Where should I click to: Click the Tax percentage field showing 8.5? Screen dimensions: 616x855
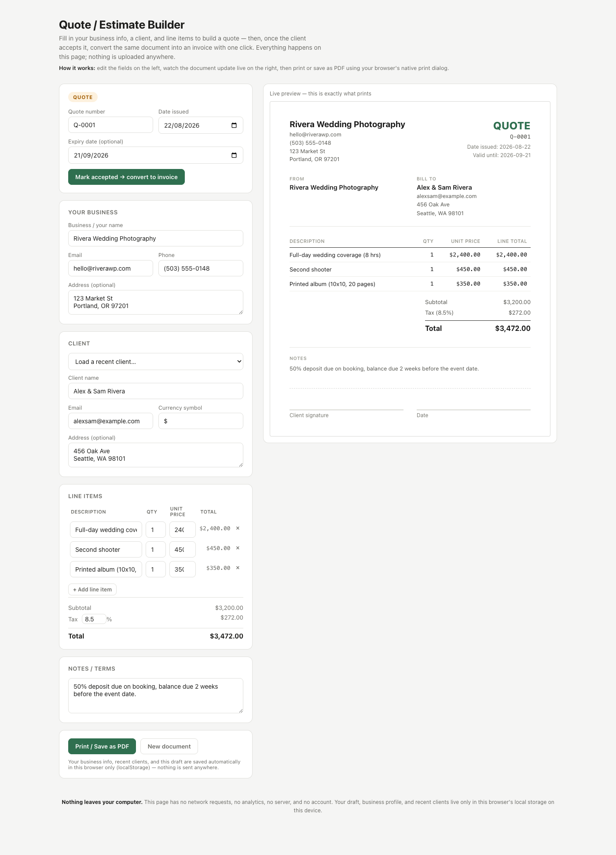click(94, 619)
